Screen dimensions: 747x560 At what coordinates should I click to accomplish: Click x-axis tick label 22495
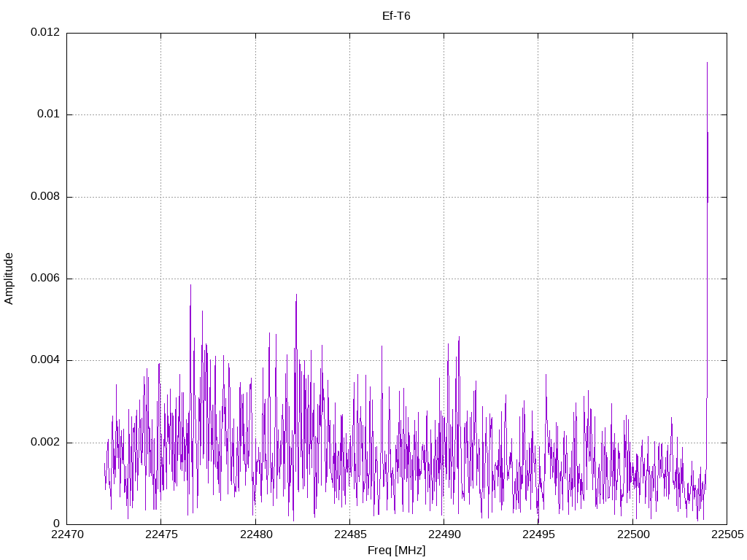[x=539, y=534]
